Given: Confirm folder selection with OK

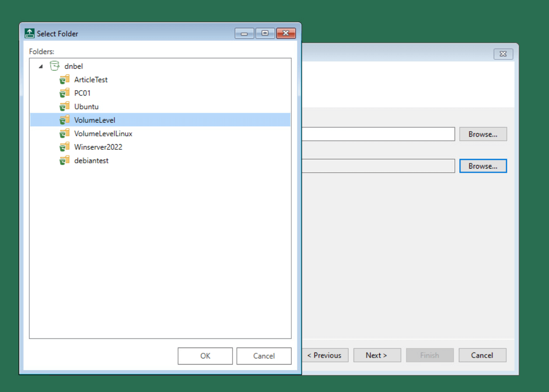Looking at the screenshot, I should click(205, 356).
